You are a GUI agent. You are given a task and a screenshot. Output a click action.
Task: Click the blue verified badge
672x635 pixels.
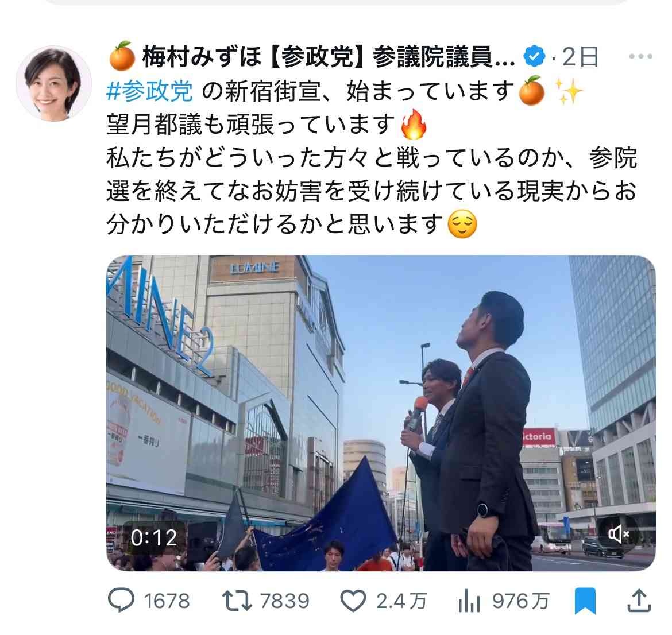pos(534,56)
